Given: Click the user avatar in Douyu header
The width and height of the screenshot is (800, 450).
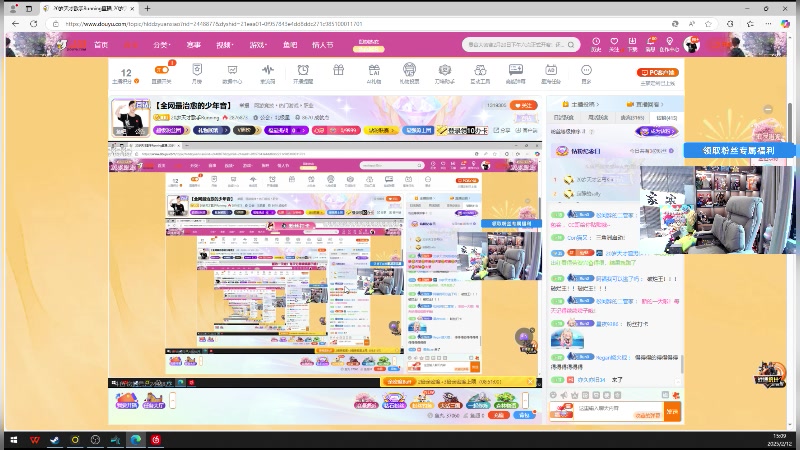Looking at the screenshot, I should (x=692, y=44).
